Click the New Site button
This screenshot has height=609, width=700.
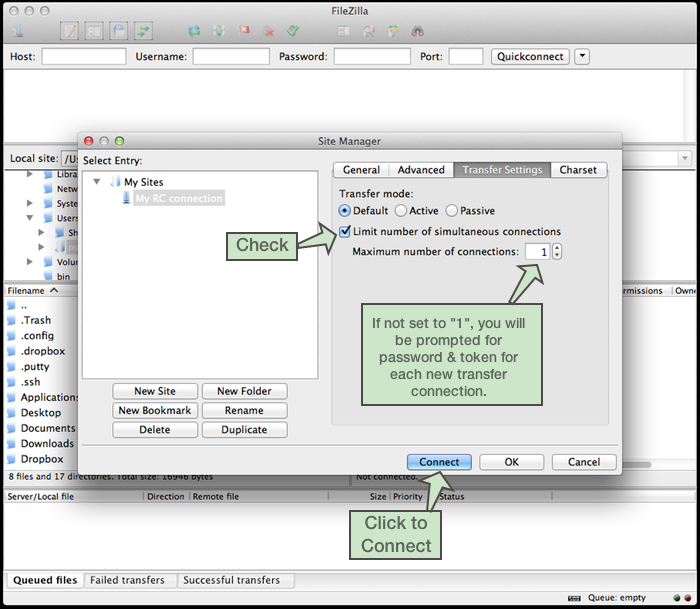point(154,391)
